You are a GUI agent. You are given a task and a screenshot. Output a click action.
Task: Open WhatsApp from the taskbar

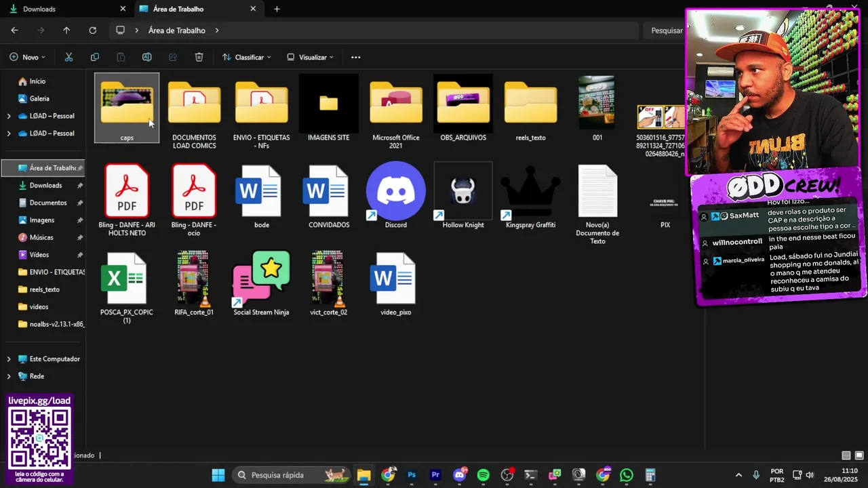[x=626, y=475]
